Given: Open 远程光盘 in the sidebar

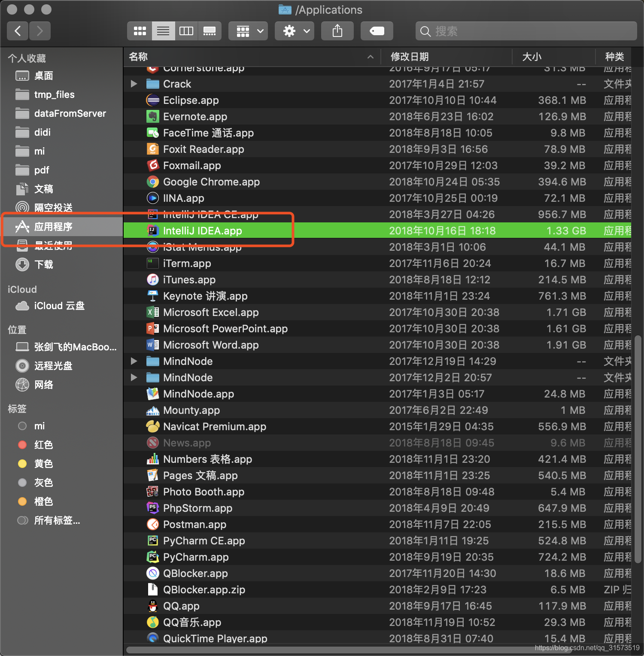Looking at the screenshot, I should pos(62,366).
